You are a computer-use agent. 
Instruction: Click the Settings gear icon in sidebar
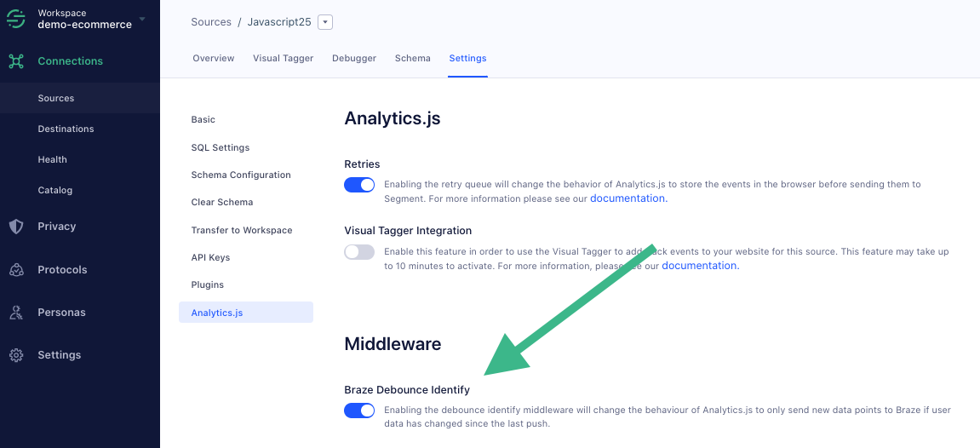pos(16,355)
